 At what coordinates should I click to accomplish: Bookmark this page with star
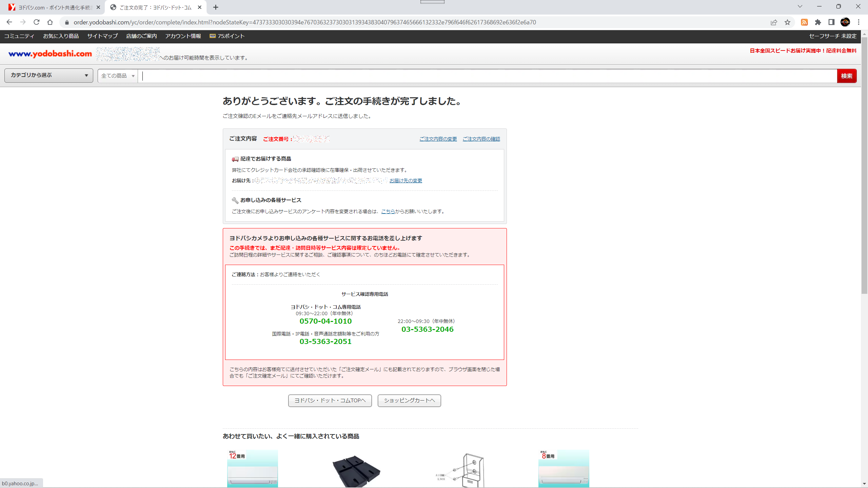coord(787,22)
